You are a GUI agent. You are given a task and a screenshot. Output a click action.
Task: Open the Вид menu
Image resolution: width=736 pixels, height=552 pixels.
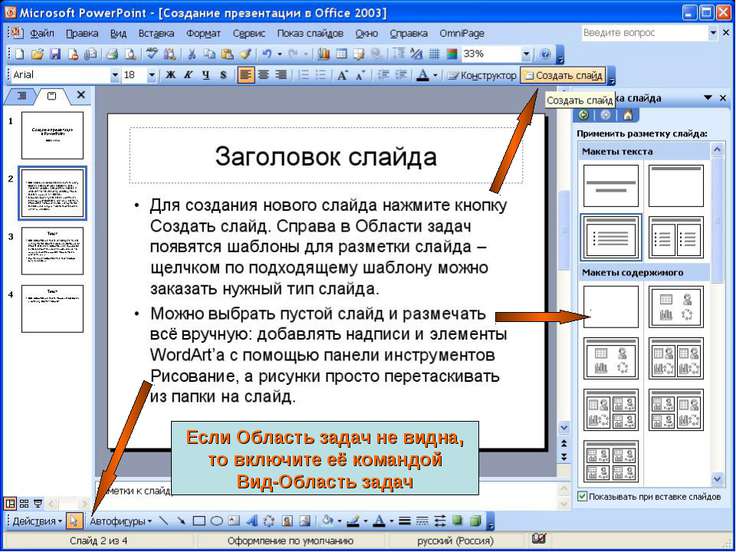[118, 34]
